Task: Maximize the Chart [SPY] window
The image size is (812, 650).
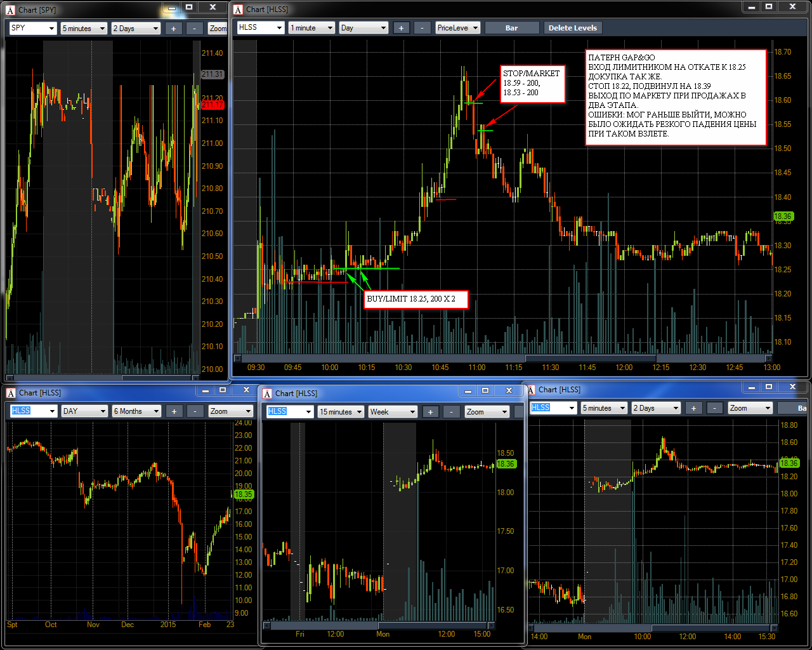Action: (189, 7)
